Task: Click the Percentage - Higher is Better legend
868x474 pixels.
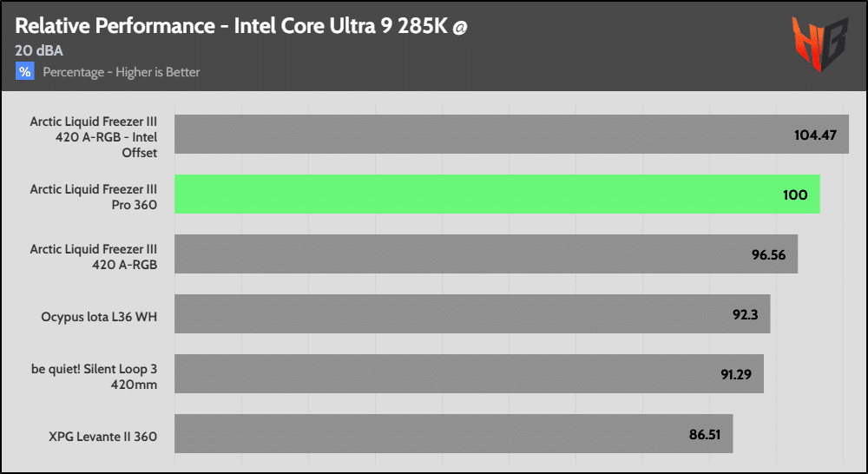Action: (122, 72)
